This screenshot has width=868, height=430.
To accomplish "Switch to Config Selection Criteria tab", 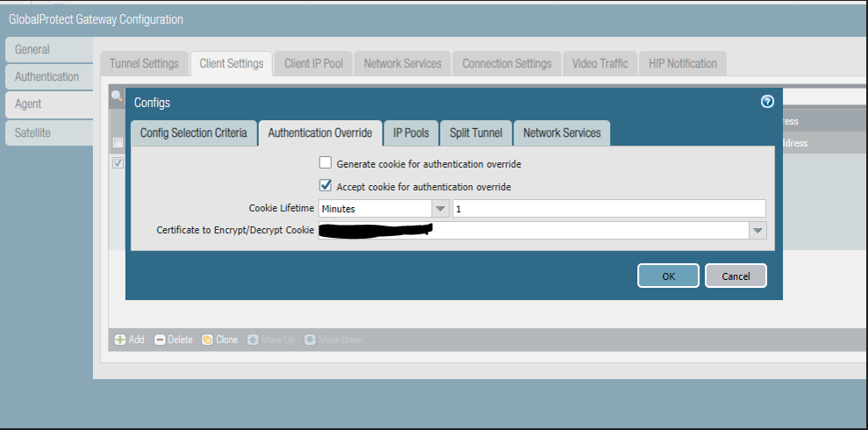I will coord(194,133).
